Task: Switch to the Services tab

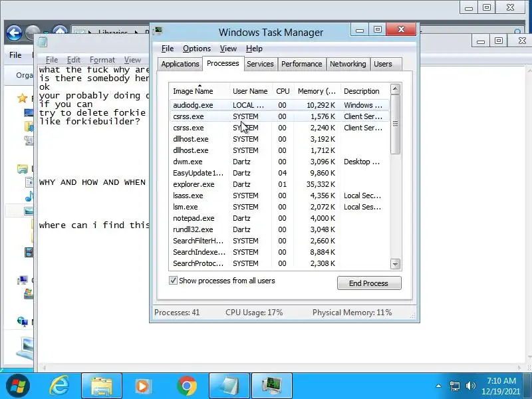Action: coord(260,64)
